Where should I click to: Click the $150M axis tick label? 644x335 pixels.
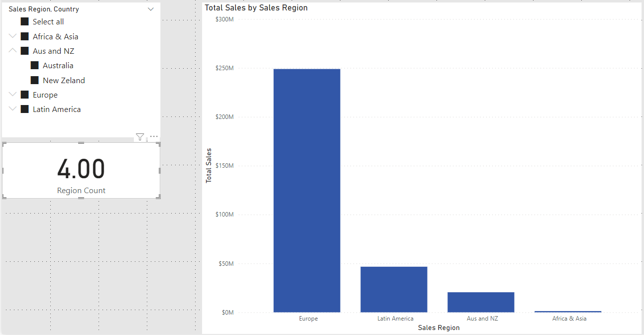224,166
